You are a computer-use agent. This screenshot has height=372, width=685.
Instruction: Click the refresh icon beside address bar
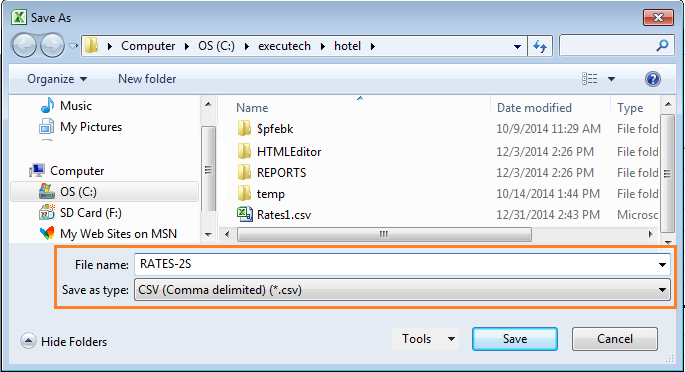click(540, 46)
